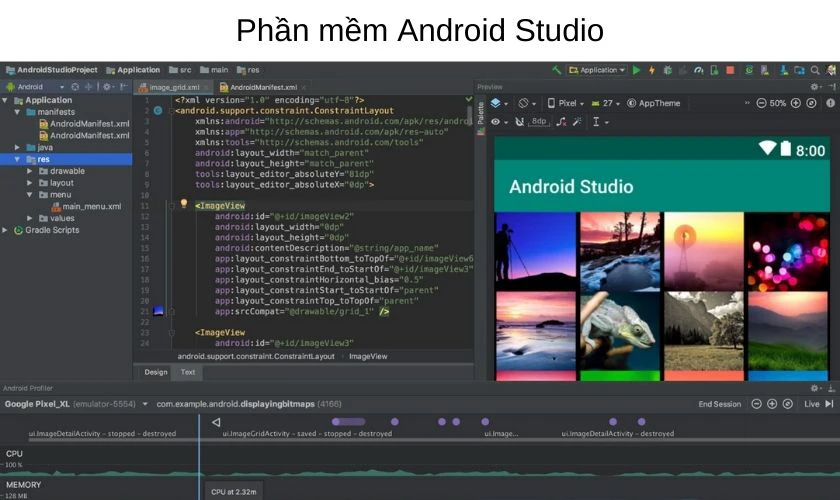
Task: Open SDK Manager download icon
Action: [784, 70]
